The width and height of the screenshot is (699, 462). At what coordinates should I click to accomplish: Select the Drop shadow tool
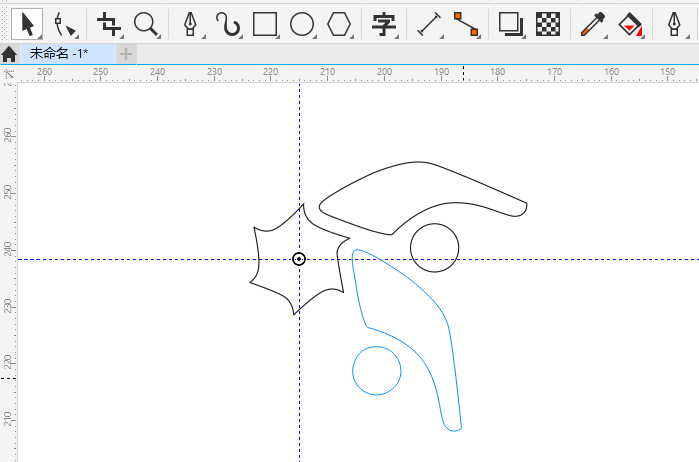pyautogui.click(x=510, y=24)
